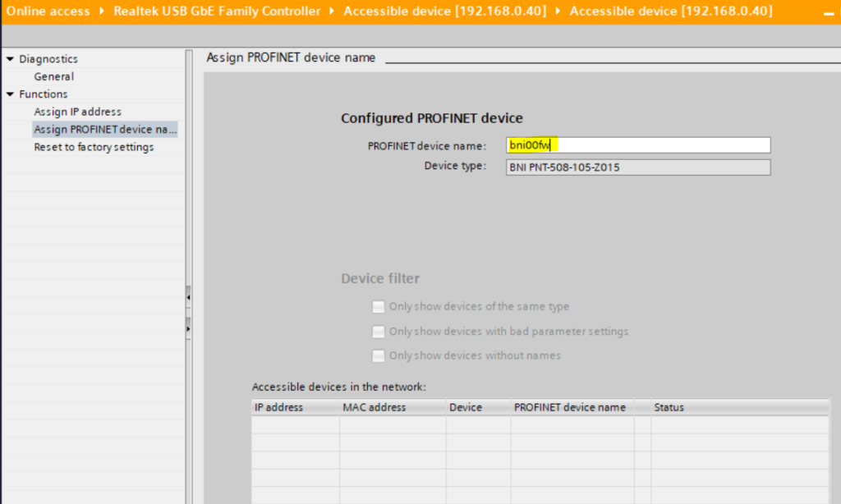The width and height of the screenshot is (841, 504).
Task: Open the General diagnostics page
Action: (x=53, y=76)
